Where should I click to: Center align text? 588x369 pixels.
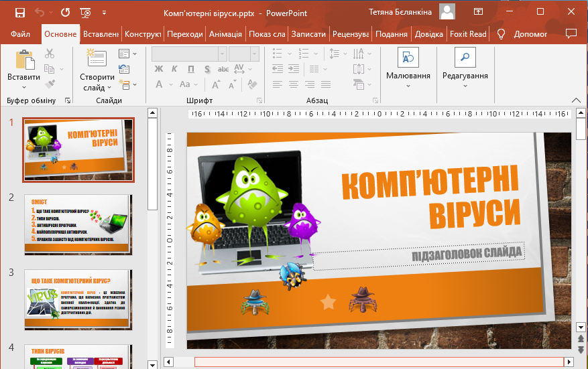(294, 84)
